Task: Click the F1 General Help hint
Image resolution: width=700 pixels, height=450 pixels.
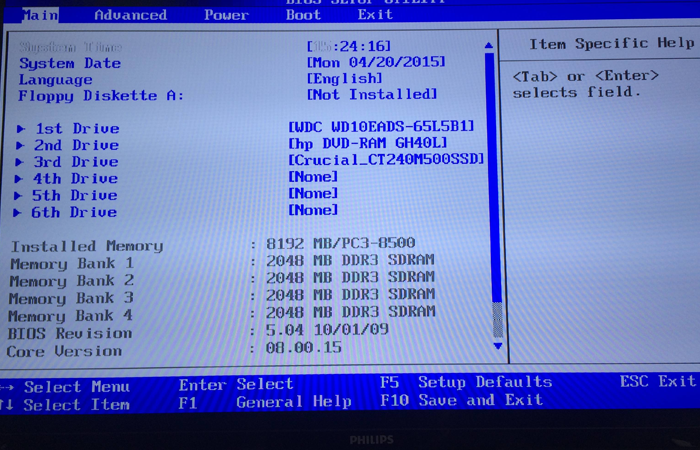Action: pos(265,403)
